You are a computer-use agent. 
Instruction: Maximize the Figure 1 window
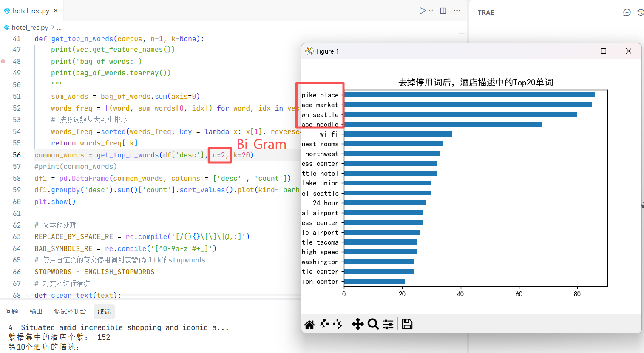(x=604, y=51)
